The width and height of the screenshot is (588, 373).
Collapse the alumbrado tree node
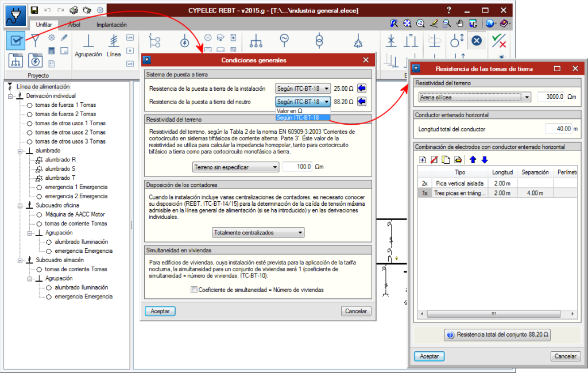(20, 151)
